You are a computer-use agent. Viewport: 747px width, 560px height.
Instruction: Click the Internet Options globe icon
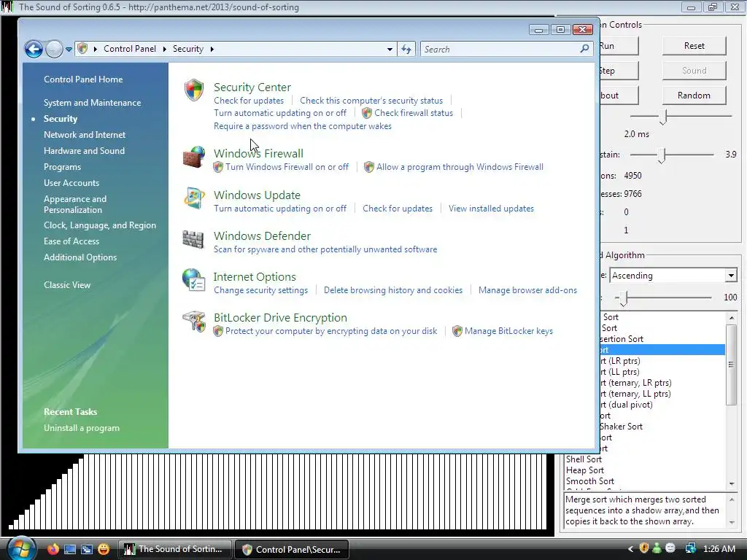[x=193, y=280]
